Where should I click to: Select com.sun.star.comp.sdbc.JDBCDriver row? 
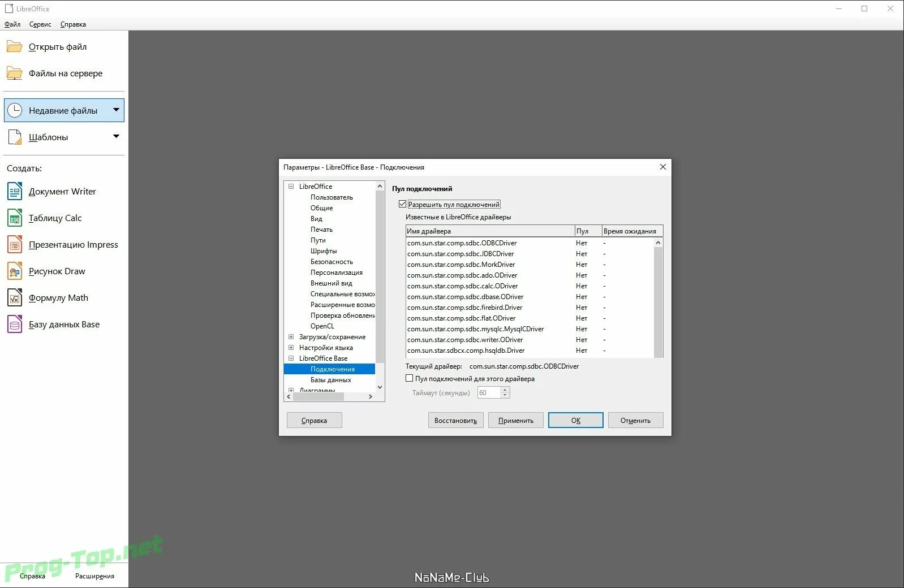coord(530,254)
